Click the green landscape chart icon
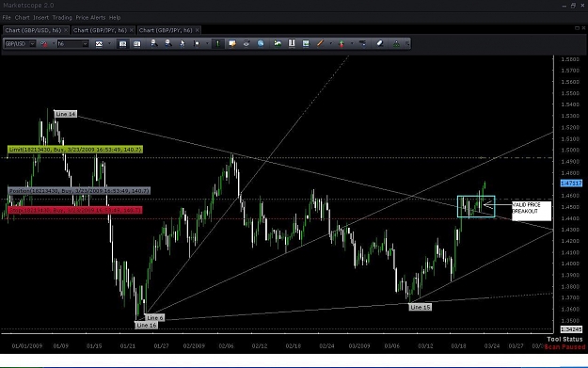 tap(278, 44)
